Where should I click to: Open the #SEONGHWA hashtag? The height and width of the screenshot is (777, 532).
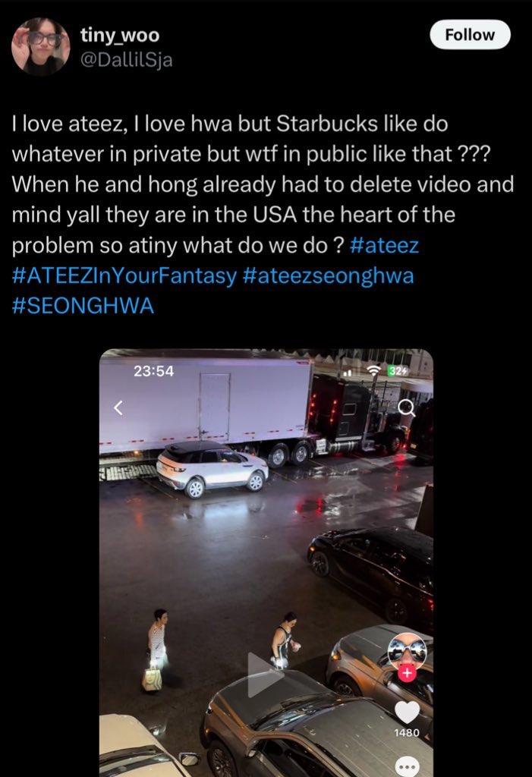(83, 306)
